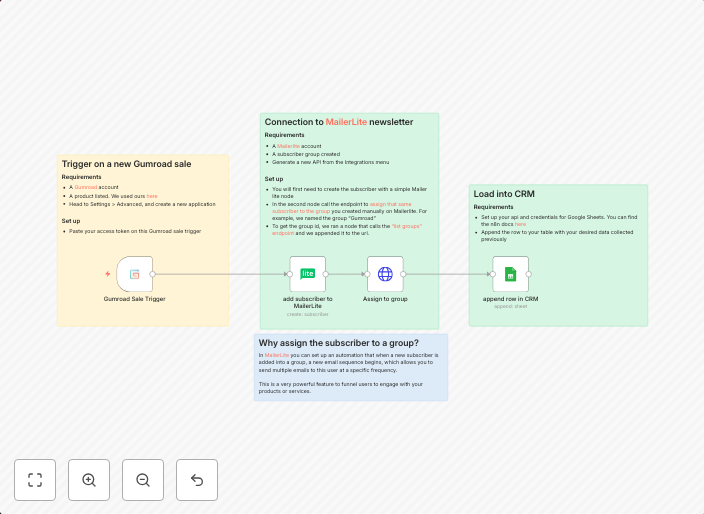
Task: Click 'Paste your access token' setup line
Action: point(135,231)
